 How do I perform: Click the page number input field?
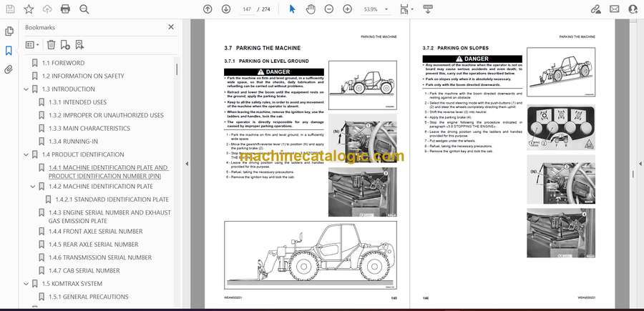tap(248, 9)
